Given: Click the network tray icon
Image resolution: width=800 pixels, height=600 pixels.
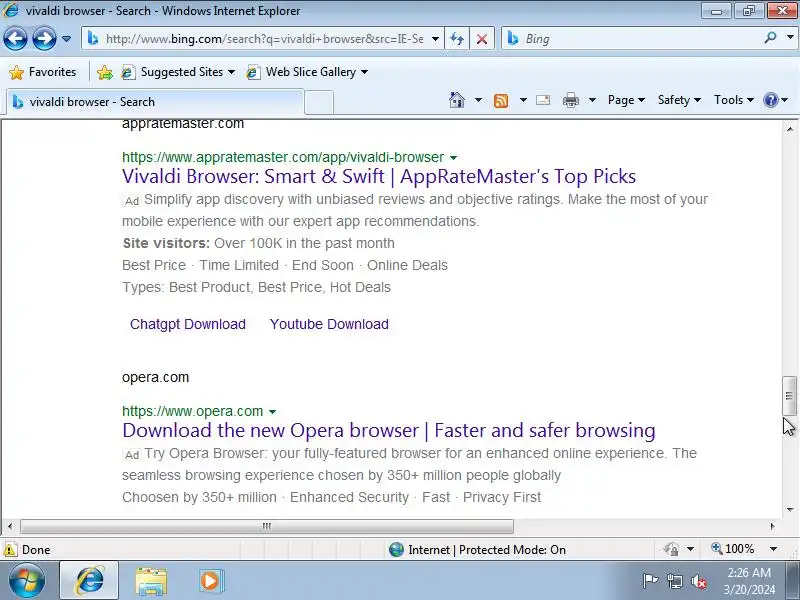Looking at the screenshot, I should pos(674,581).
